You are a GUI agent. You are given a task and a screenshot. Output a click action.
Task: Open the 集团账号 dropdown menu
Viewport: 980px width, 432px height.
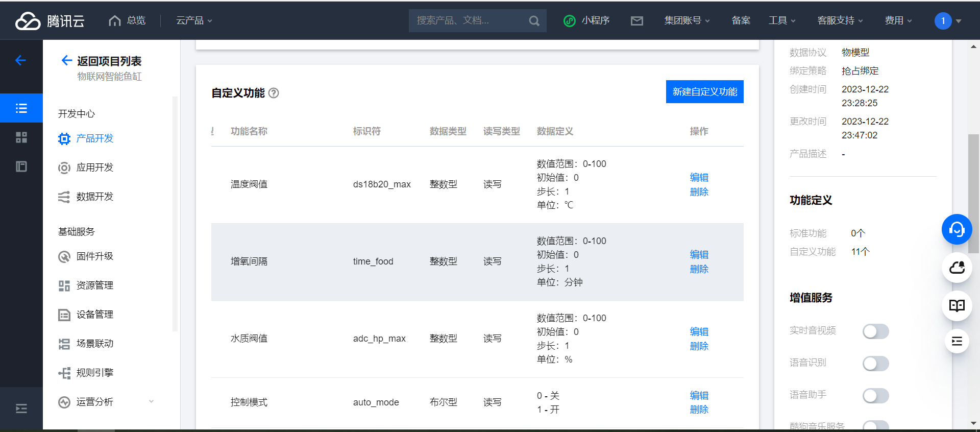(687, 21)
